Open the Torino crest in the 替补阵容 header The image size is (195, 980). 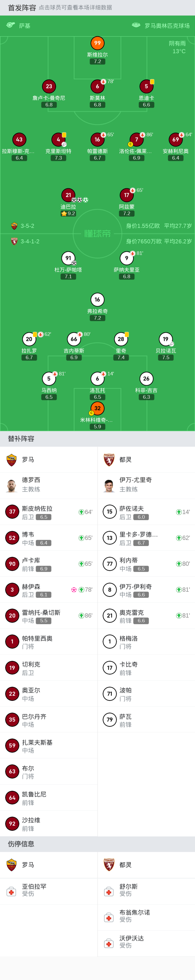(x=109, y=460)
